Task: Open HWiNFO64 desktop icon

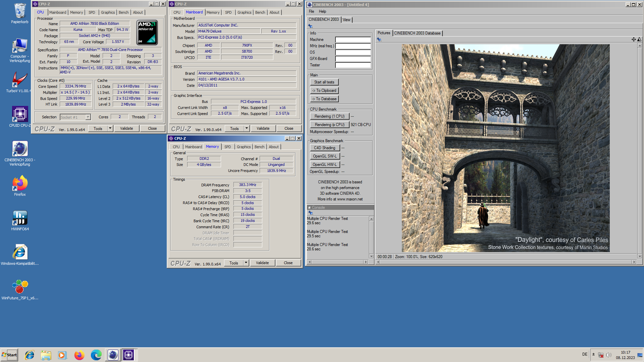Action: click(20, 220)
